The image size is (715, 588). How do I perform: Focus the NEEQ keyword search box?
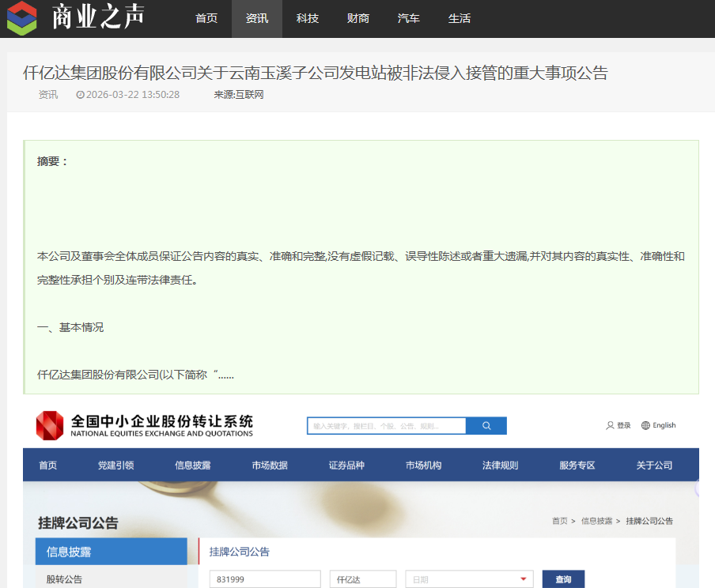pyautogui.click(x=387, y=426)
